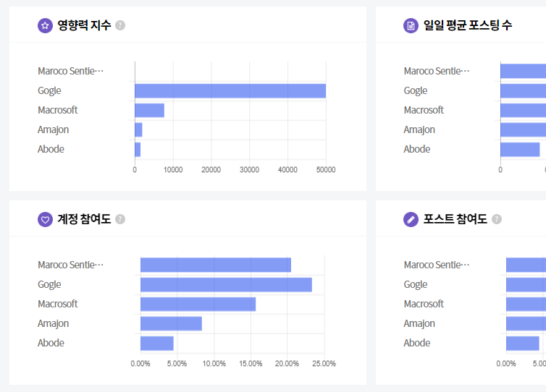
Task: Click the 일일 평균 포스팅 수 heading text
Action: 468,25
